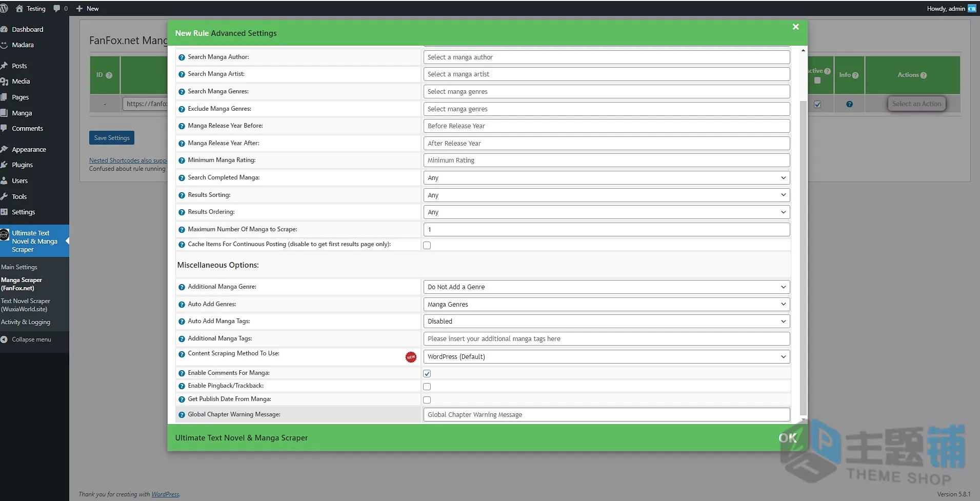The image size is (980, 501).
Task: Click the Additional Manga Tags input
Action: pyautogui.click(x=606, y=339)
